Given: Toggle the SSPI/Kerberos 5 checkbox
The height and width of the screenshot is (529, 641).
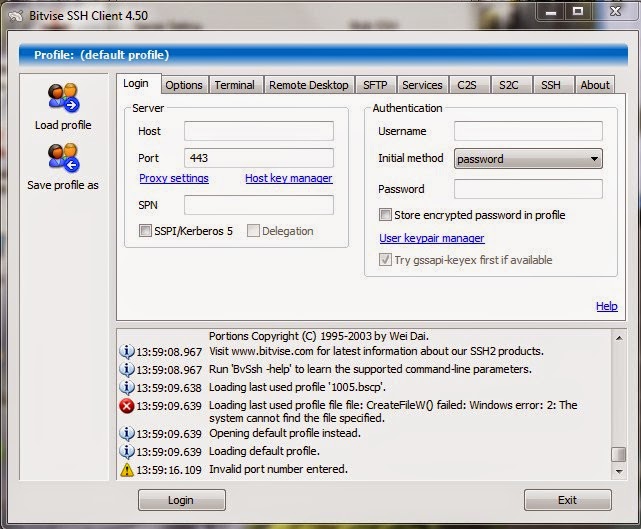Looking at the screenshot, I should pyautogui.click(x=145, y=231).
